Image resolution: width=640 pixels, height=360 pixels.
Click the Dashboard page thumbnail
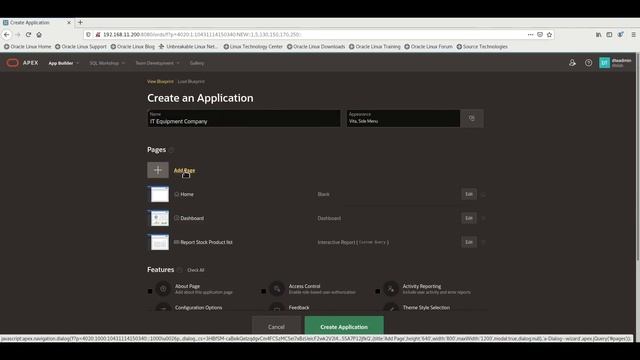(159, 218)
